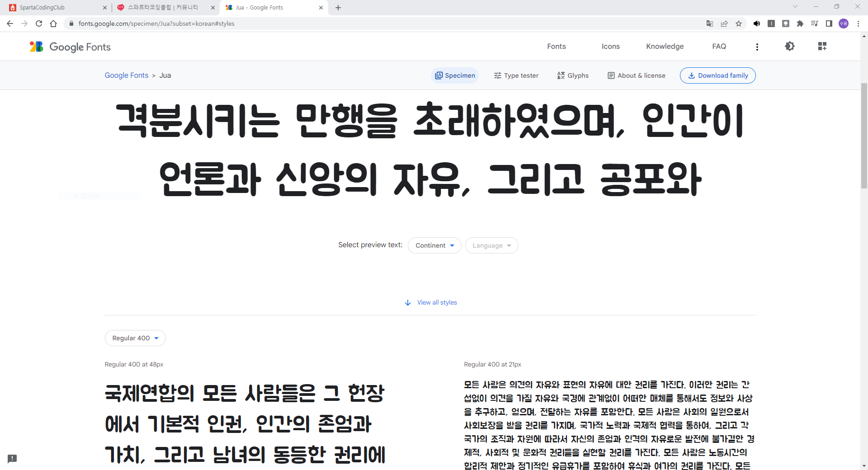This screenshot has height=470, width=868.
Task: Toggle the browser side panel
Action: [829, 23]
